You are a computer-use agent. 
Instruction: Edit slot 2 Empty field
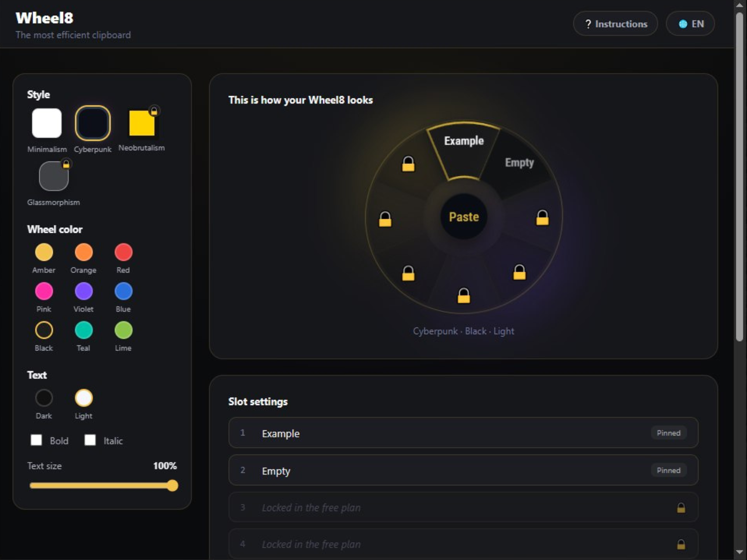coord(463,470)
